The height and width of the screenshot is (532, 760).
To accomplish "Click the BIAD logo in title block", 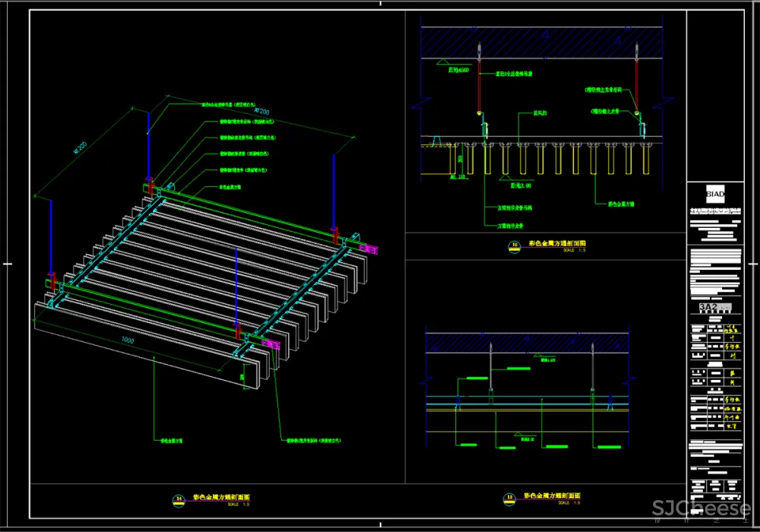I will click(x=716, y=192).
